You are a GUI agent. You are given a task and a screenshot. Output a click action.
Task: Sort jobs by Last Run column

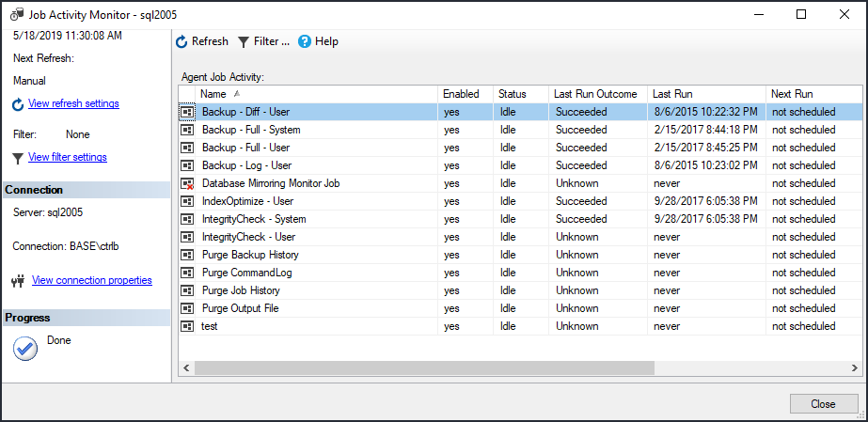672,94
